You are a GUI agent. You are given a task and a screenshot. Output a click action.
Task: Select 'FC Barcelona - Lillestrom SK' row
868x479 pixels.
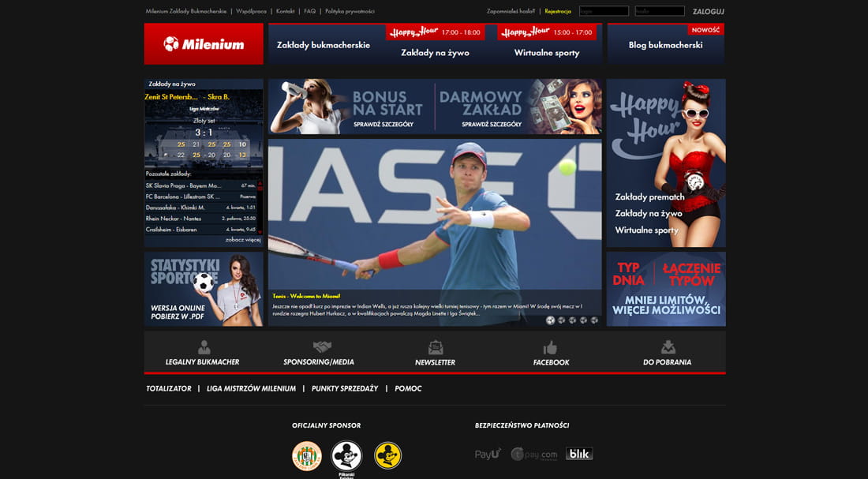pyautogui.click(x=201, y=196)
